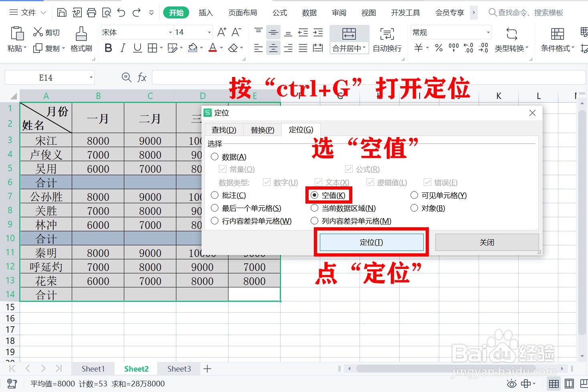
Task: Click the horizontal scrollbar thumb
Action: 446,368
